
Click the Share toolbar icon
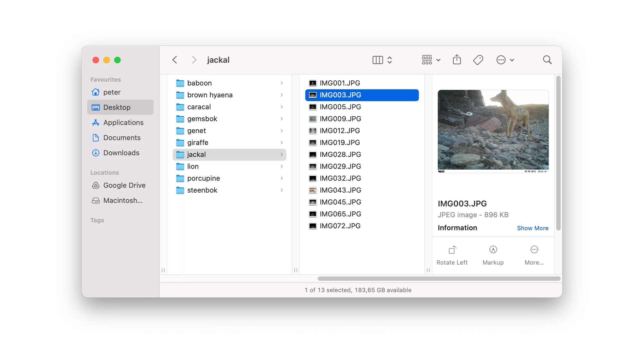457,60
